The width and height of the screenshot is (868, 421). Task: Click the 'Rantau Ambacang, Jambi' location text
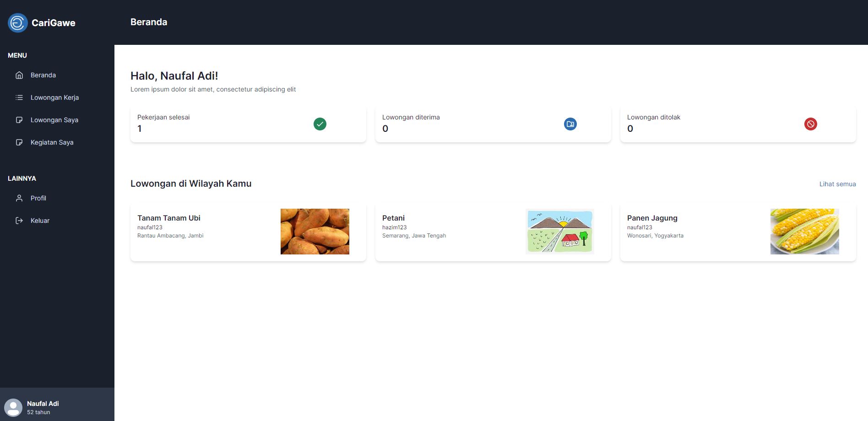click(170, 236)
